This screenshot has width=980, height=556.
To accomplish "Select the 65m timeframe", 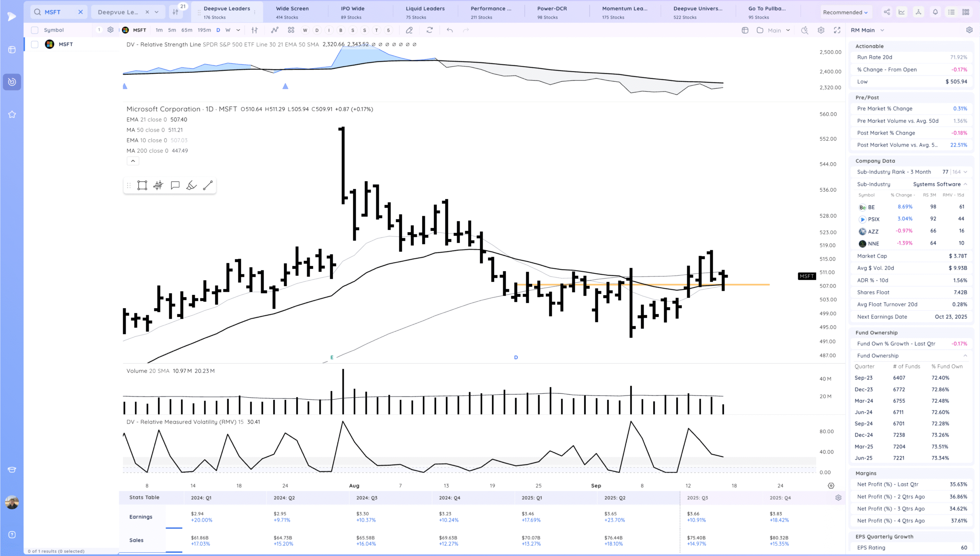I will pos(187,30).
